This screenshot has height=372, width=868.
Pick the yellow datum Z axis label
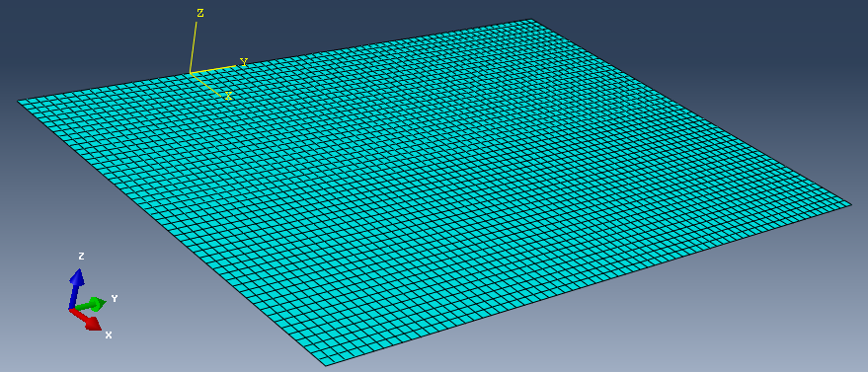point(199,13)
